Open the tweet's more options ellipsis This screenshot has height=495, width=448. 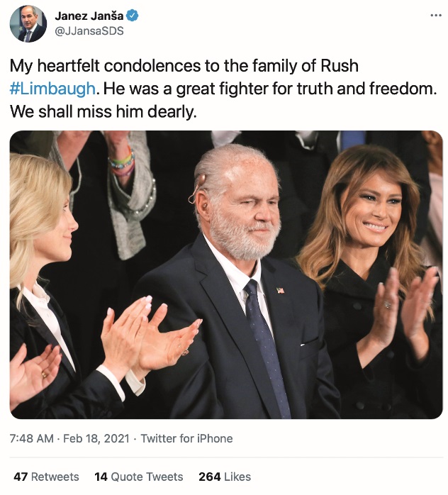435,14
